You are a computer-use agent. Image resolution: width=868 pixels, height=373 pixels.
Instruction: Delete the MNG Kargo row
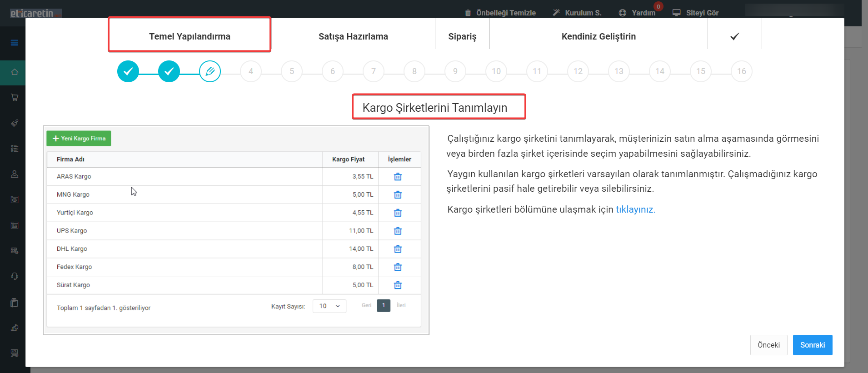tap(398, 195)
